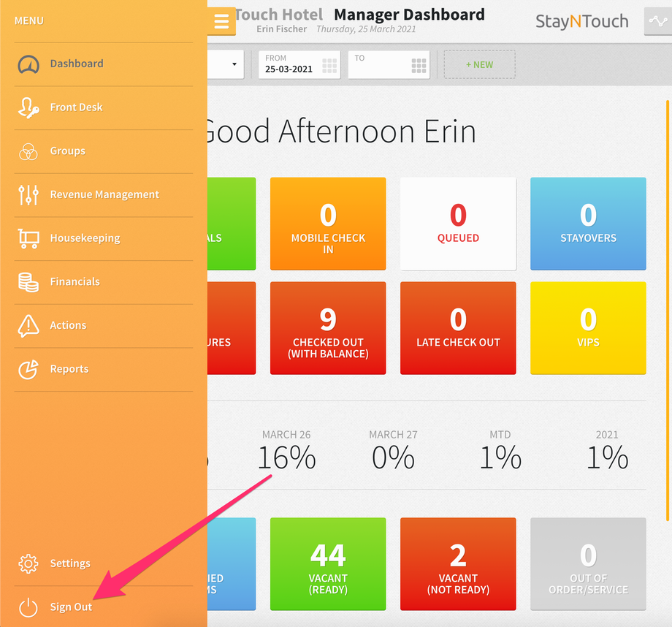Image resolution: width=672 pixels, height=627 pixels.
Task: Click the + NEW button
Action: click(x=480, y=65)
